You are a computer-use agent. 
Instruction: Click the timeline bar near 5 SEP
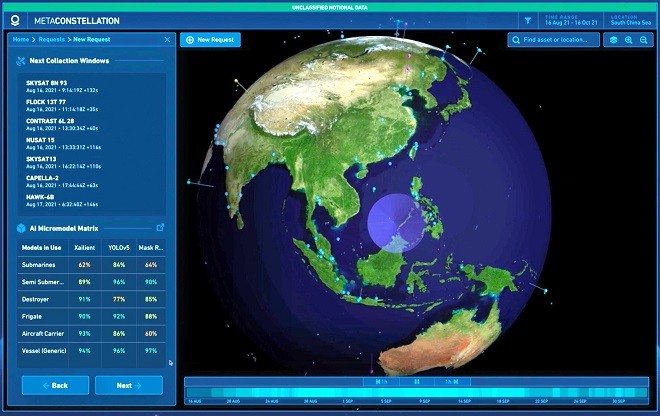pyautogui.click(x=386, y=393)
